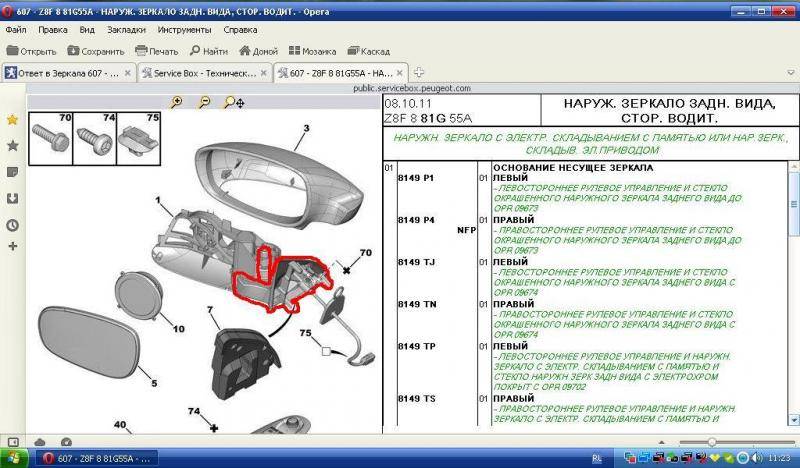This screenshot has width=800, height=468.
Task: Click the Домой home toolbar button
Action: coord(256,50)
